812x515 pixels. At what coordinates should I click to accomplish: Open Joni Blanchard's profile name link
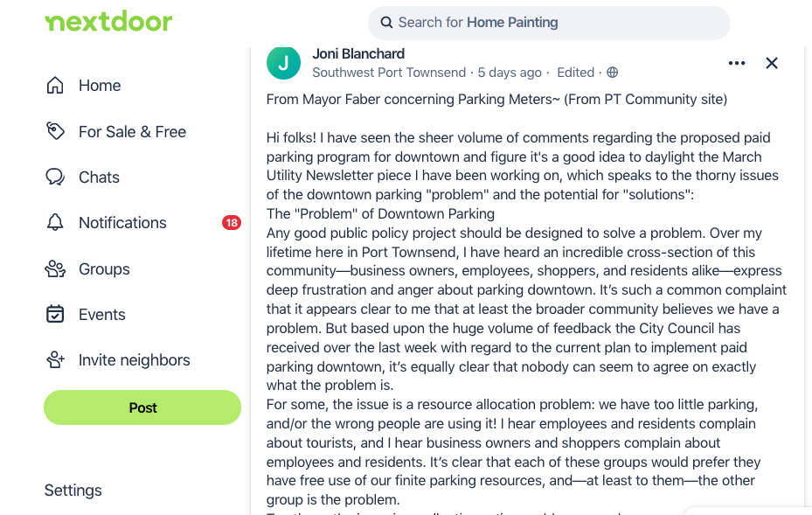(357, 54)
